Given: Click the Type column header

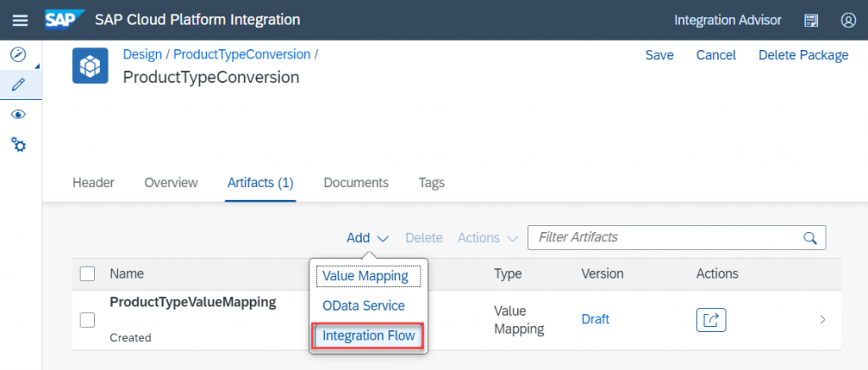Looking at the screenshot, I should [x=508, y=273].
